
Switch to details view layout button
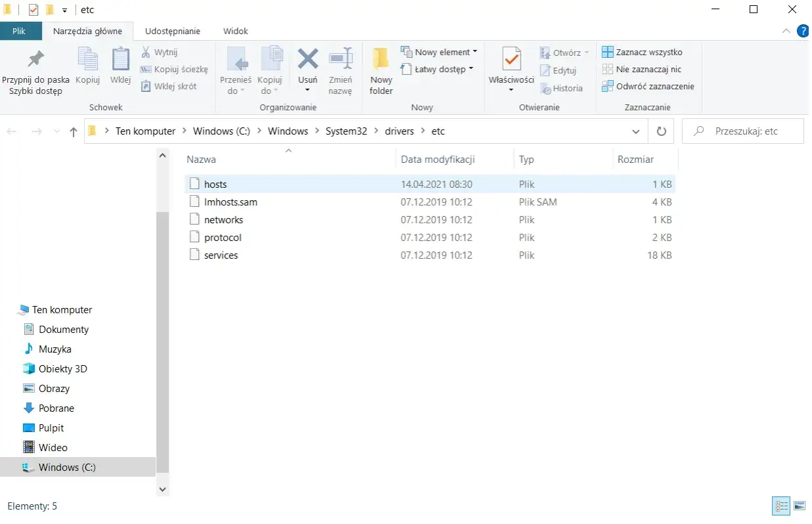[x=781, y=506]
